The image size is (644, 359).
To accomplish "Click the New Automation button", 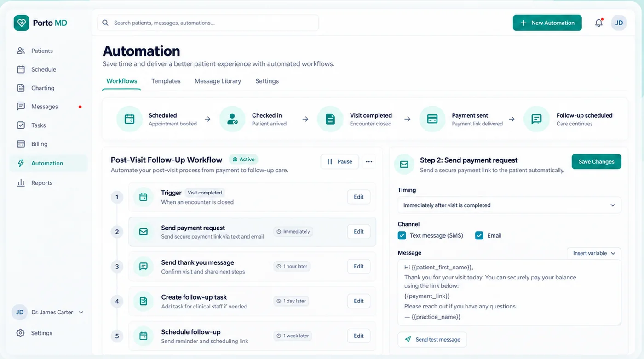I will coord(547,23).
